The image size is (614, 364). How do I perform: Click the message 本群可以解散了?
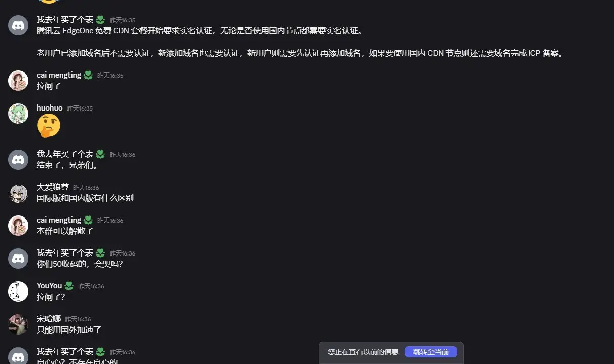tap(65, 231)
